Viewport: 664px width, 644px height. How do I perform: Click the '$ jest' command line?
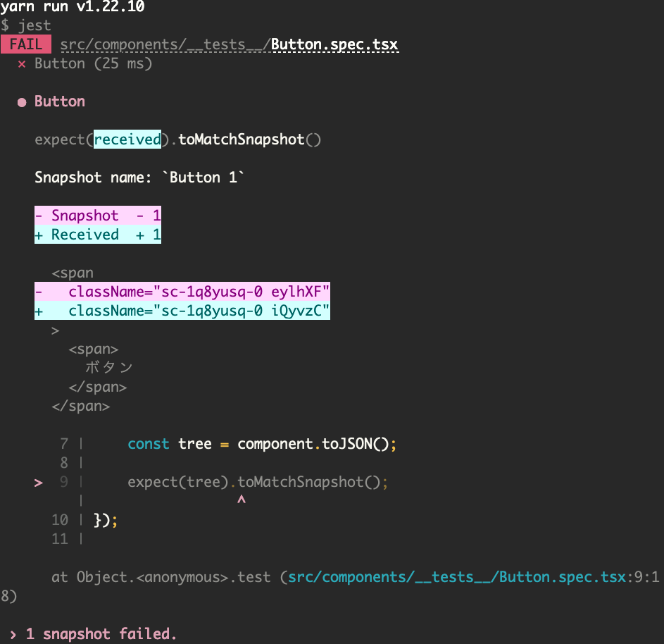click(26, 25)
